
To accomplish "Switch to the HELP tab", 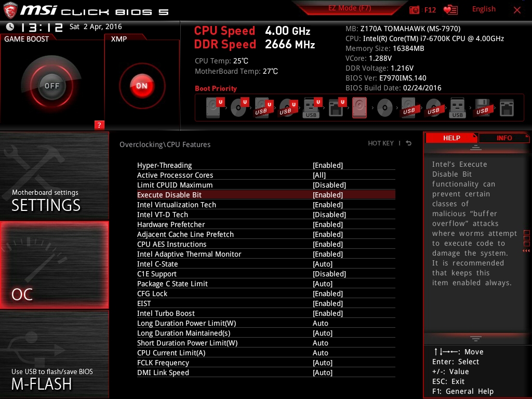I will (451, 138).
